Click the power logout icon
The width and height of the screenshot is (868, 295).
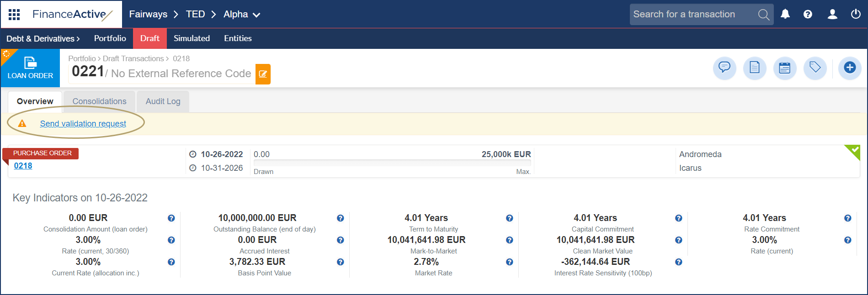856,14
